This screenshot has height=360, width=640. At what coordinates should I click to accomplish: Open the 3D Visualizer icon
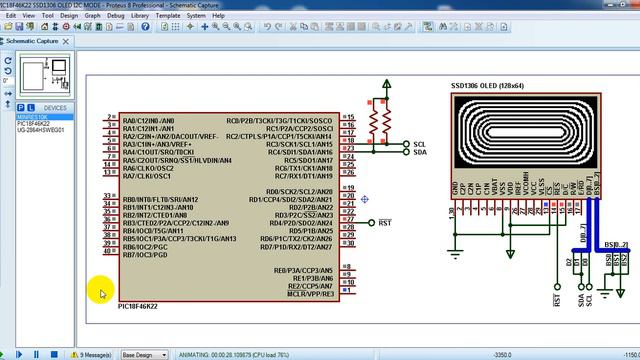pos(77,27)
